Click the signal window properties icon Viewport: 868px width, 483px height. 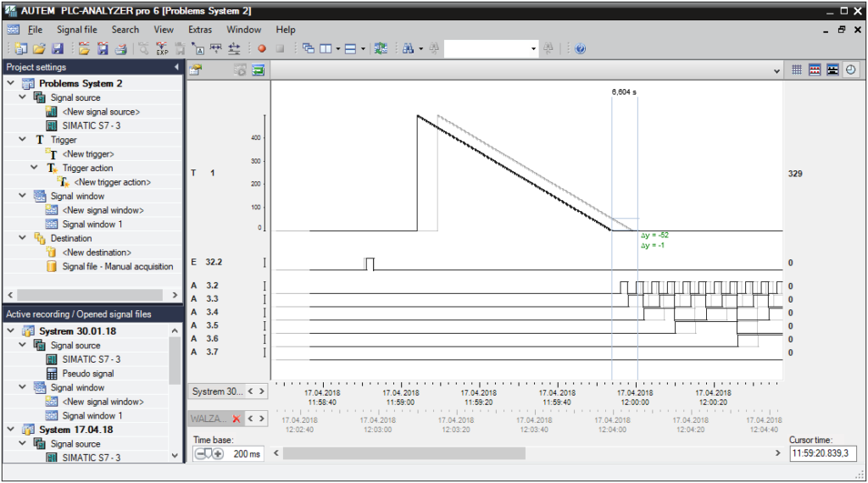click(196, 69)
